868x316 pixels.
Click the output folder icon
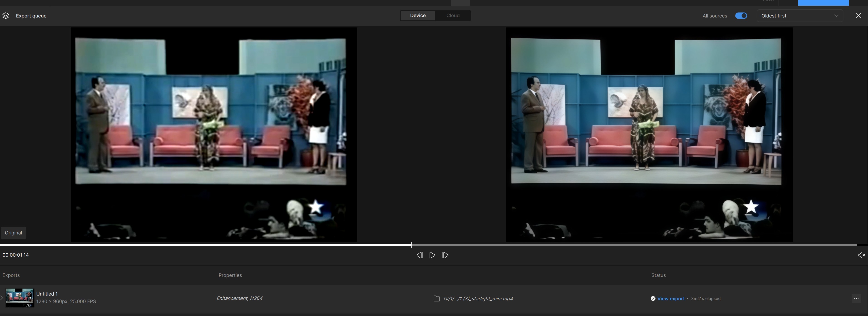tap(437, 299)
